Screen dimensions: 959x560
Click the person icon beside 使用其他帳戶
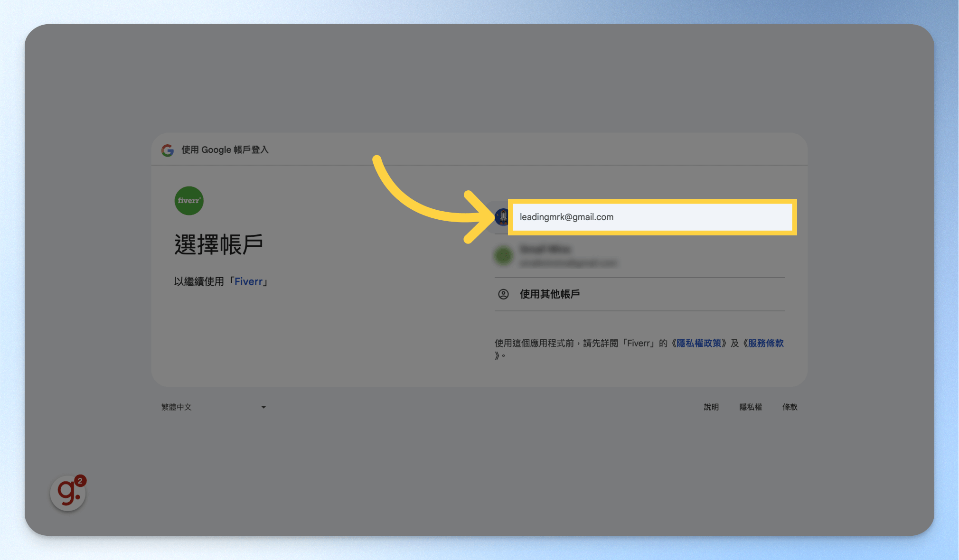click(503, 294)
